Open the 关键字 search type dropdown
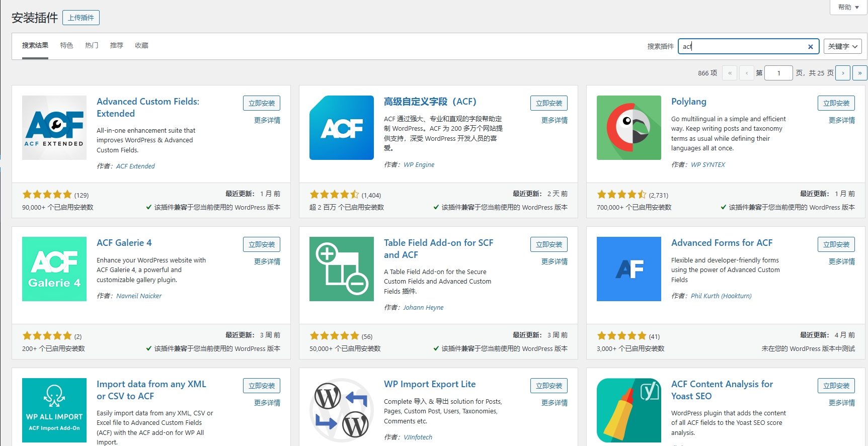The image size is (868, 446). (843, 46)
